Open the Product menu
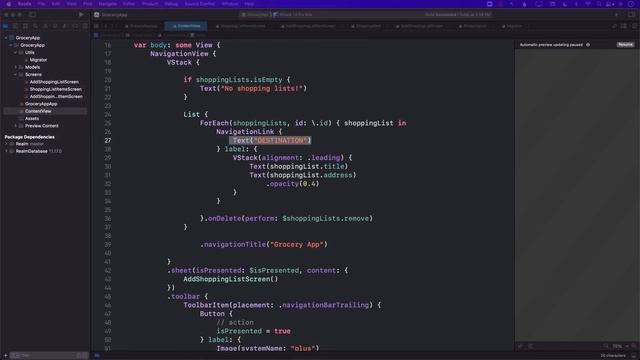Screen dimensions: 640x360 (150, 4)
